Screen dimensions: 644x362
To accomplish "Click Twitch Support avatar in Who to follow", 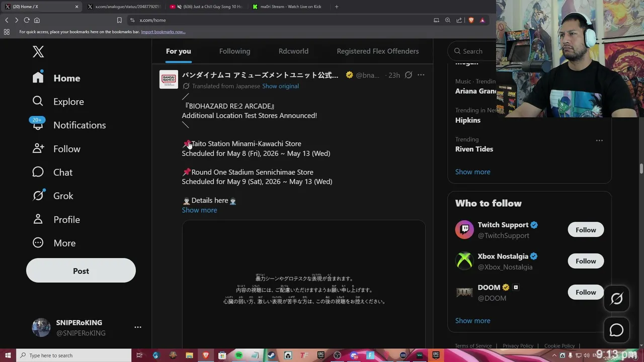I will (x=464, y=230).
